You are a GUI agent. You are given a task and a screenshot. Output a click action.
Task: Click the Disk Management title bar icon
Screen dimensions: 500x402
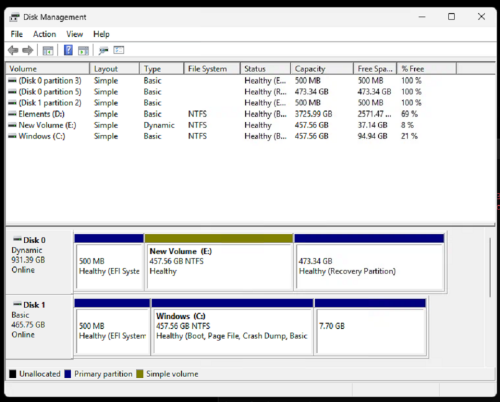[14, 17]
